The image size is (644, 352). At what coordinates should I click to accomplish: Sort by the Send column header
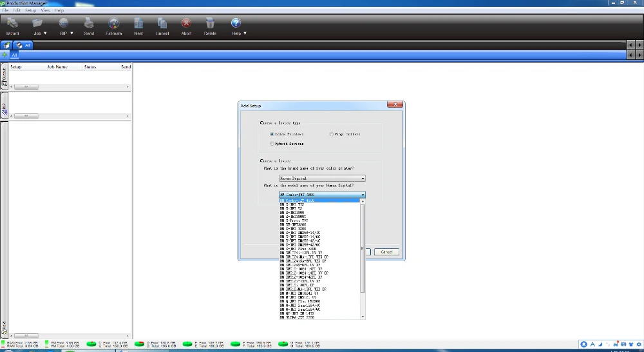(x=126, y=66)
